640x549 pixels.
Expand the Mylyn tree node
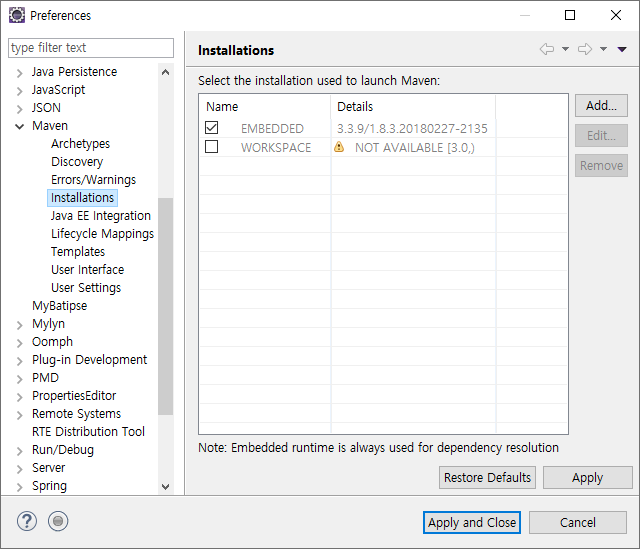(x=19, y=325)
